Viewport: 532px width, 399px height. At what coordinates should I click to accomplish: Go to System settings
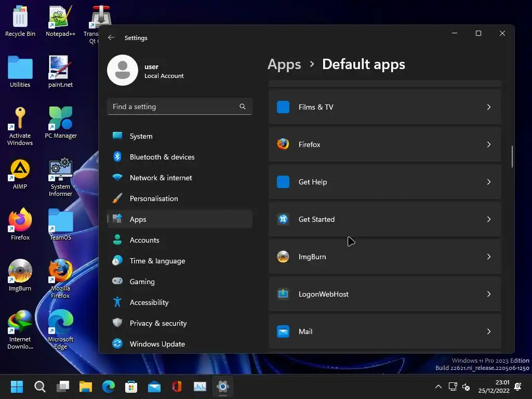tap(179, 136)
